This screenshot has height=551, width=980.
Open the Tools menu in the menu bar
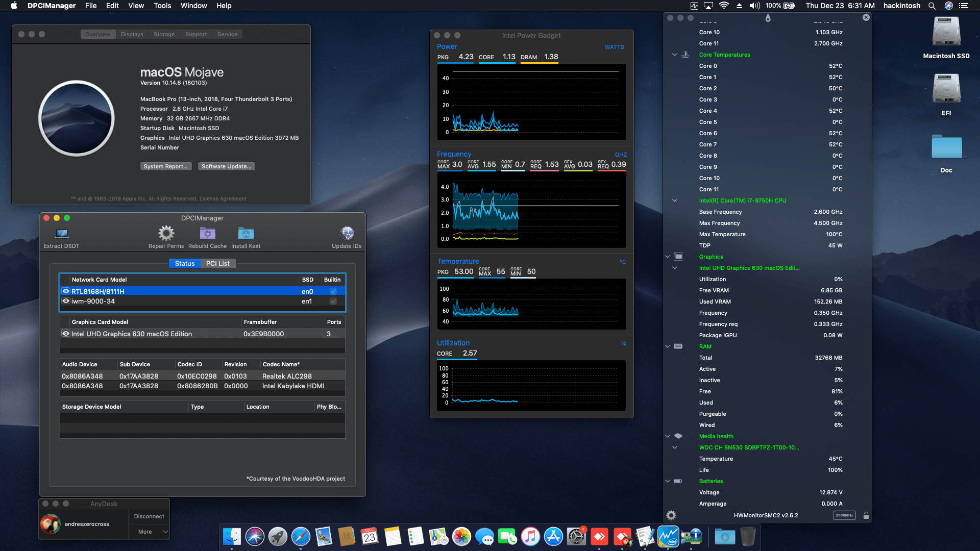pyautogui.click(x=162, y=6)
